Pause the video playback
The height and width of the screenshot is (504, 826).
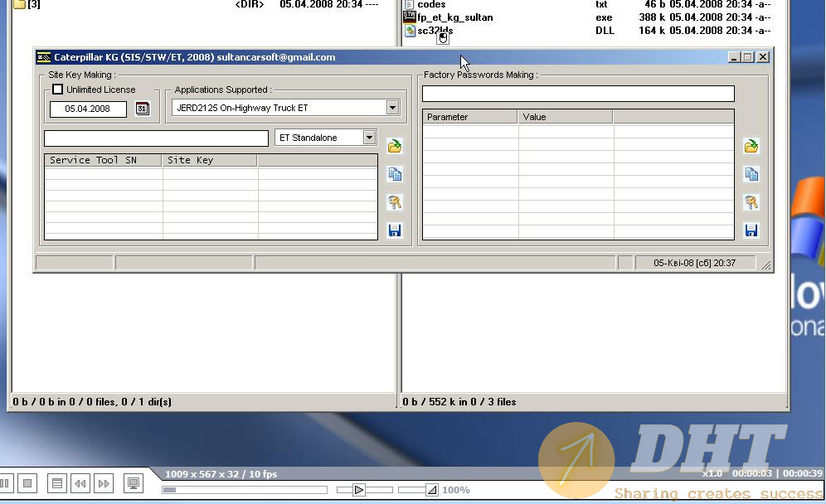[x=4, y=483]
